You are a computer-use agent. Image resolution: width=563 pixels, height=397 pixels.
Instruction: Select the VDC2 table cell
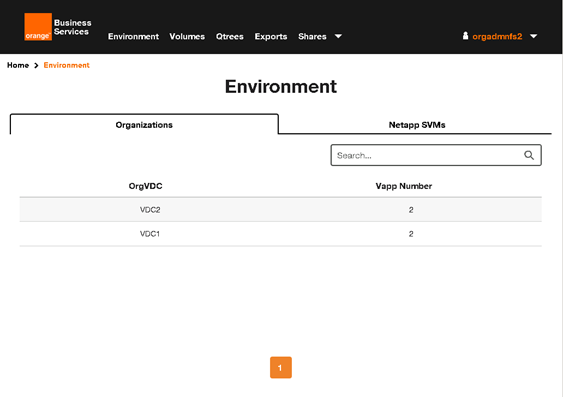coord(150,210)
